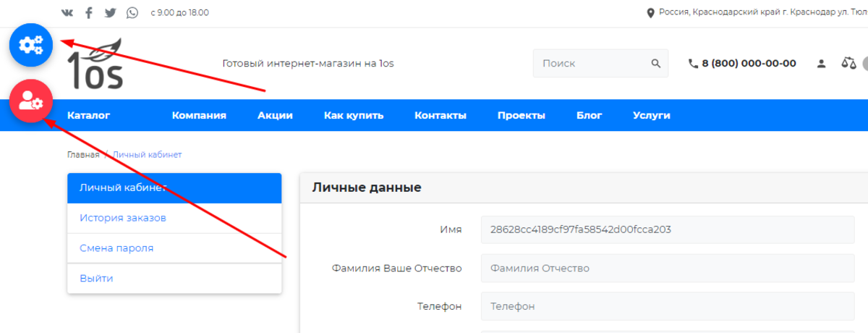This screenshot has height=333, width=868.
Task: Click Выйти to log out
Action: click(174, 279)
